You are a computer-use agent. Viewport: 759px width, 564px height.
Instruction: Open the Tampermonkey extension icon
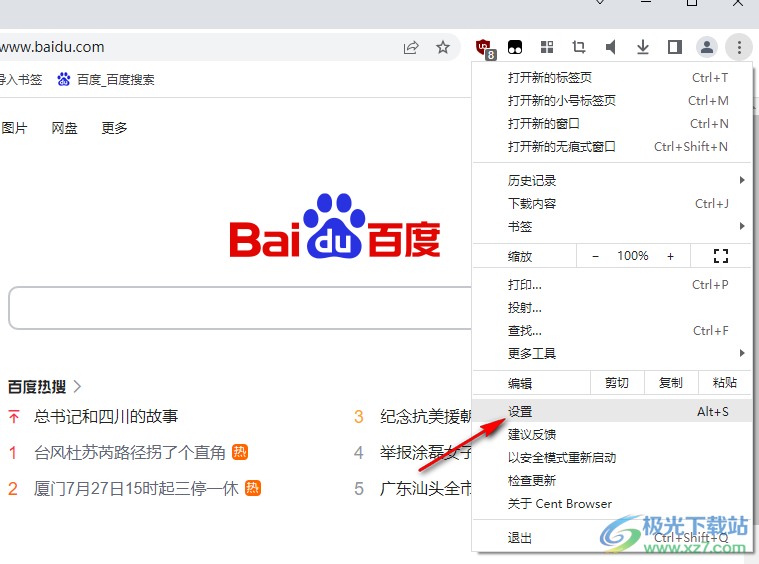pyautogui.click(x=515, y=47)
